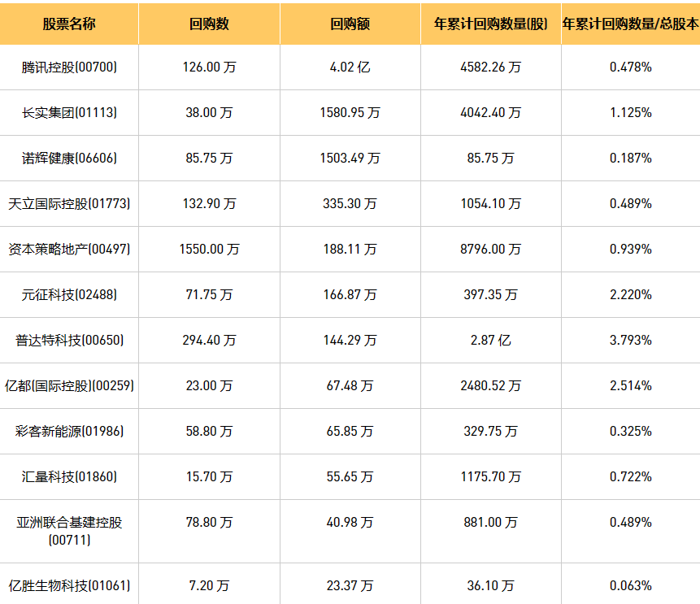Open the 汇量科技(01860) stock link
The height and width of the screenshot is (604, 700).
tap(69, 477)
